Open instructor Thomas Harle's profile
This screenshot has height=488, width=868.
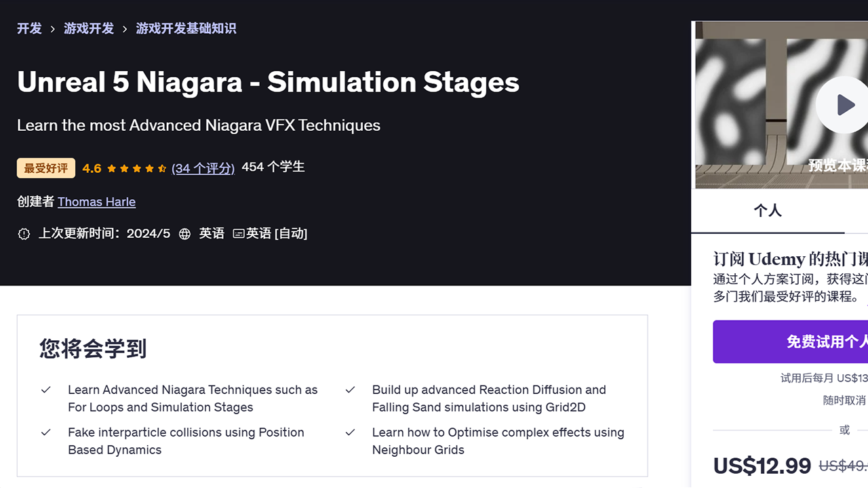pos(96,202)
